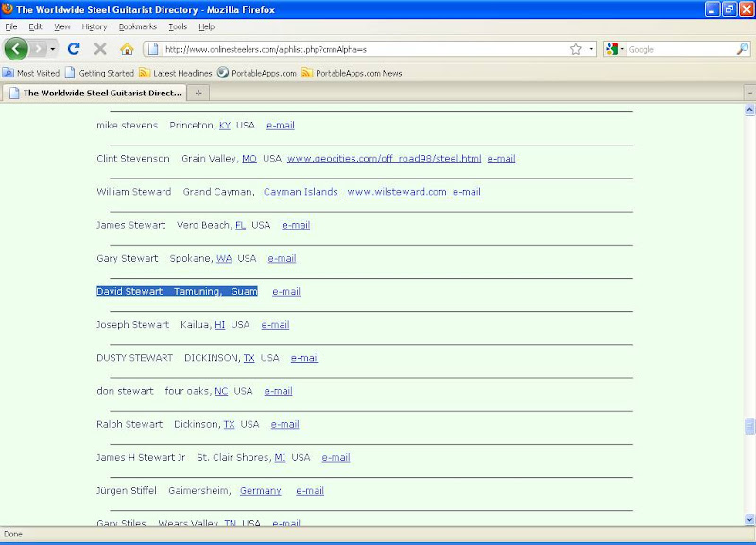Image resolution: width=756 pixels, height=545 pixels.
Task: Click the MO link for Clint Stevenson
Action: coord(249,159)
